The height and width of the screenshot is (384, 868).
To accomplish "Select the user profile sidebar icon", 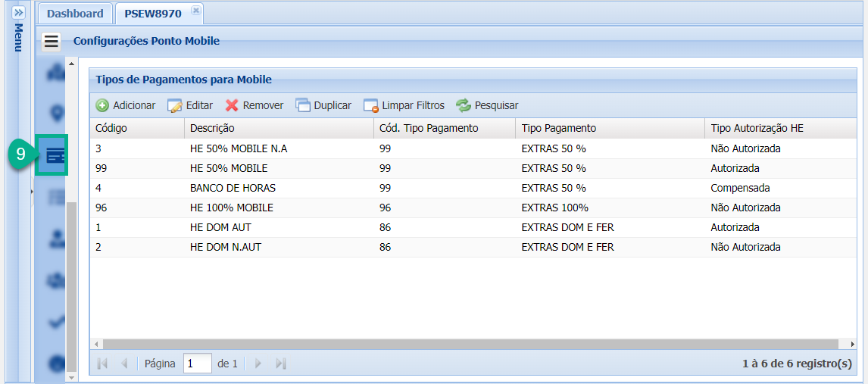I will (x=56, y=239).
